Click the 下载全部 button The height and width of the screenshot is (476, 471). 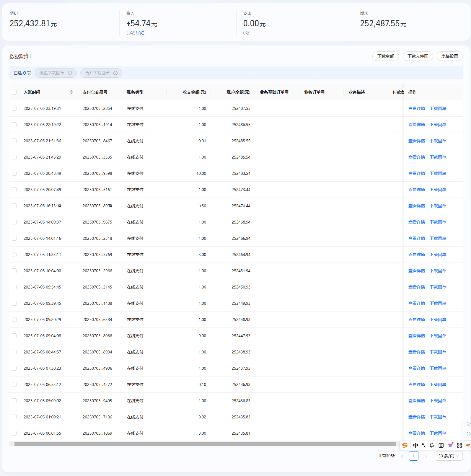click(x=386, y=56)
